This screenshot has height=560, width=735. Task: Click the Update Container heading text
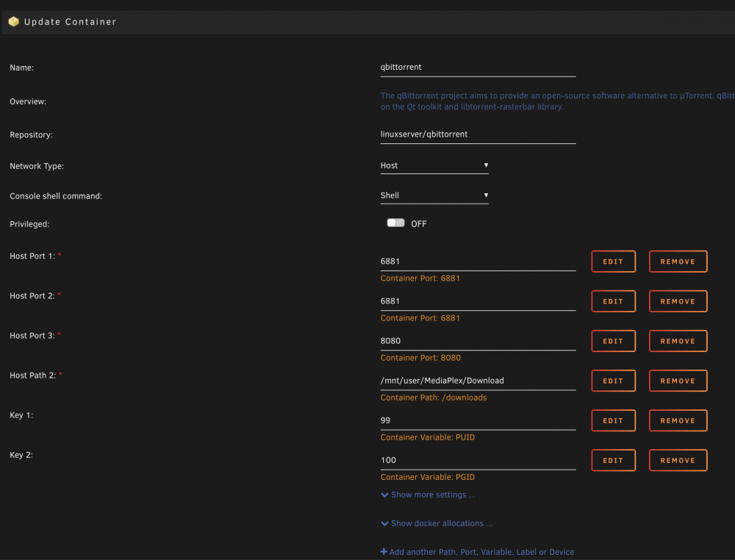coord(70,22)
